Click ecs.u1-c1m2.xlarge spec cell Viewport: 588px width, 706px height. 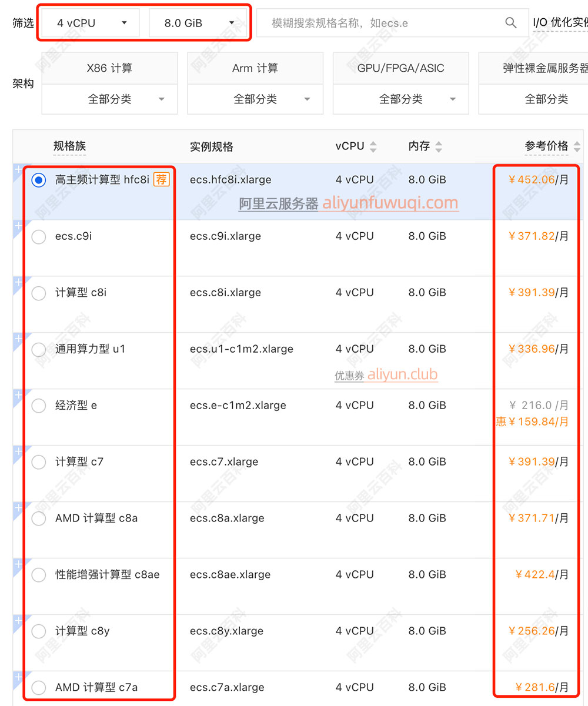coord(242,349)
